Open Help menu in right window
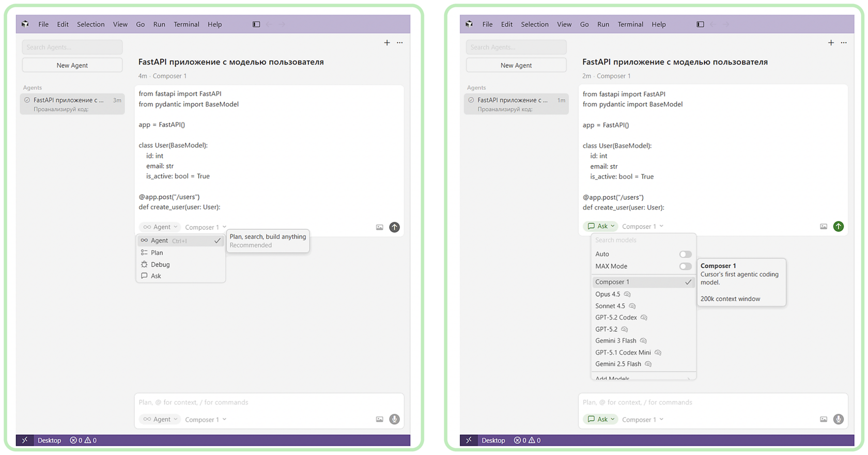 tap(659, 24)
